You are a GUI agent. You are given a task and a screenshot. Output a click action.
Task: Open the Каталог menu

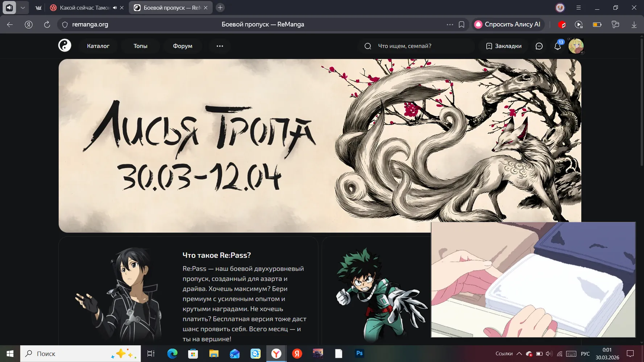pyautogui.click(x=98, y=46)
